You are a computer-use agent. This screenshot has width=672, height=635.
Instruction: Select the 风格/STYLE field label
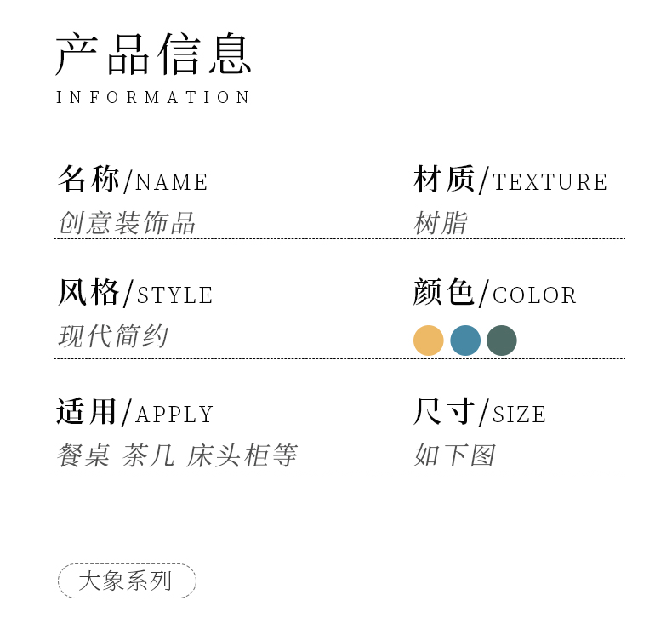[x=134, y=293]
